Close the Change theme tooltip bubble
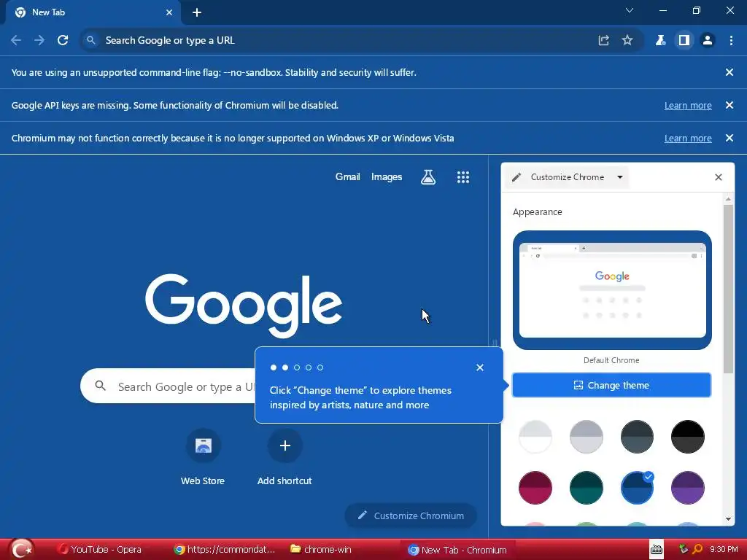 (x=480, y=367)
